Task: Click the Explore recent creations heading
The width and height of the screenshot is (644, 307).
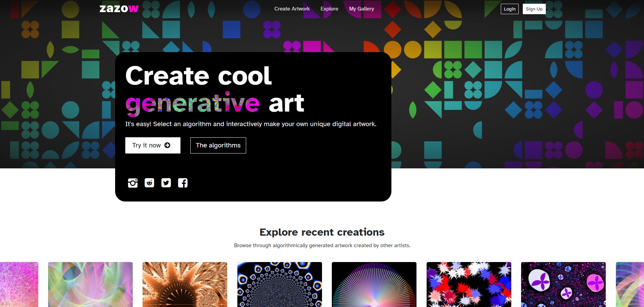Action: tap(322, 232)
